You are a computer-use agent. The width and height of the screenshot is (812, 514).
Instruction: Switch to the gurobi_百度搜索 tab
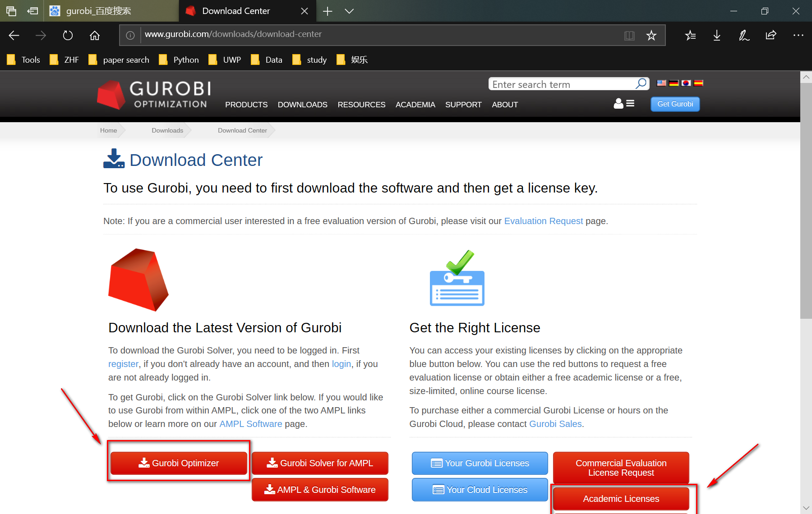coord(111,11)
